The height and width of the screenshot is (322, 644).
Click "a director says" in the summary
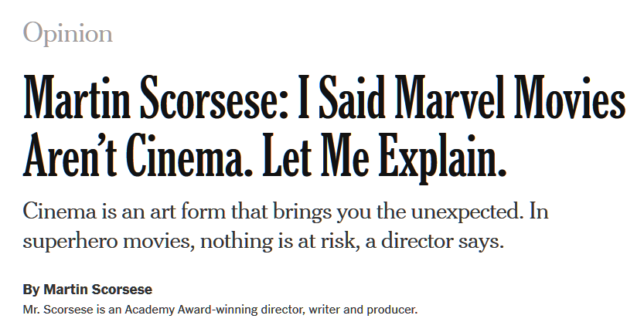click(439, 240)
